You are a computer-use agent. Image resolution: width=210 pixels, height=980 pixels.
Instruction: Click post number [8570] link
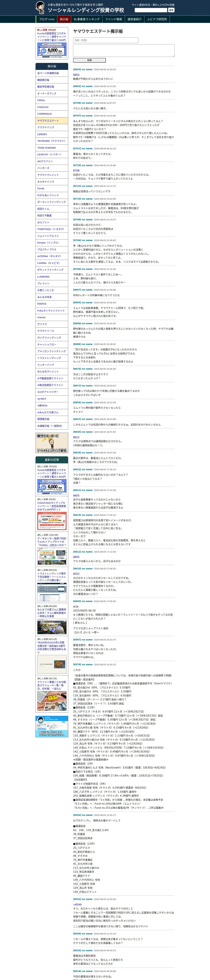pyautogui.click(x=77, y=665)
